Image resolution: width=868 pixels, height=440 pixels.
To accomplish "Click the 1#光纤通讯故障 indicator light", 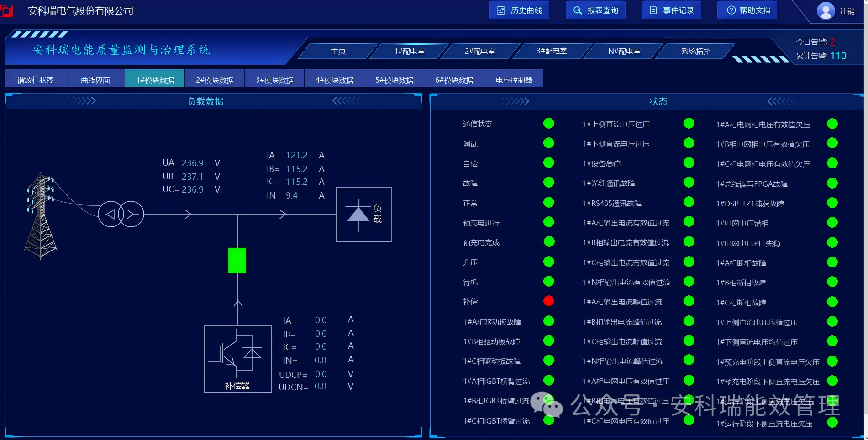I will (x=689, y=182).
